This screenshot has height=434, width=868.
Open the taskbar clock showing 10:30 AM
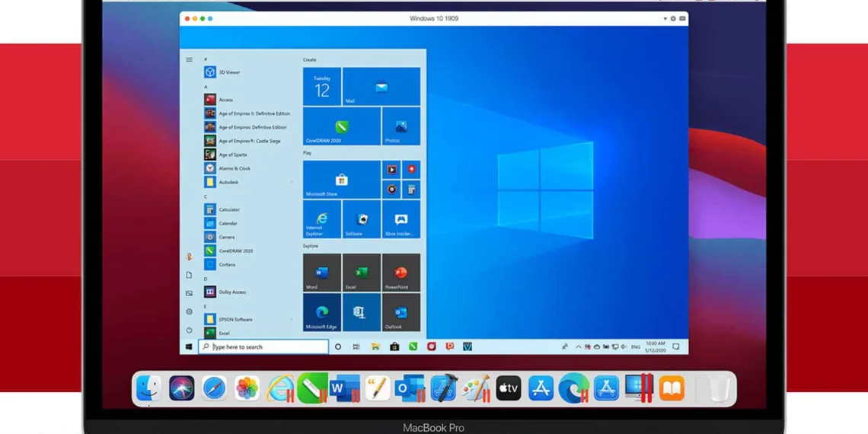point(656,346)
